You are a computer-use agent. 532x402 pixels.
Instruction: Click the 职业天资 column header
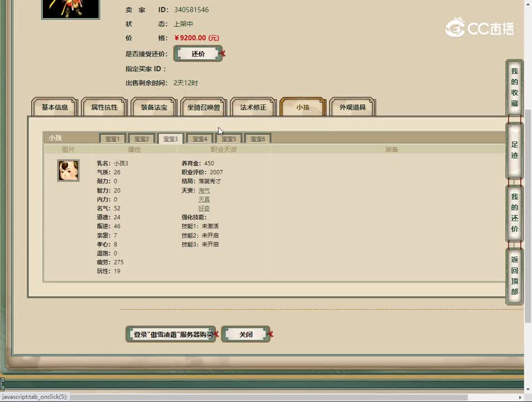click(224, 150)
